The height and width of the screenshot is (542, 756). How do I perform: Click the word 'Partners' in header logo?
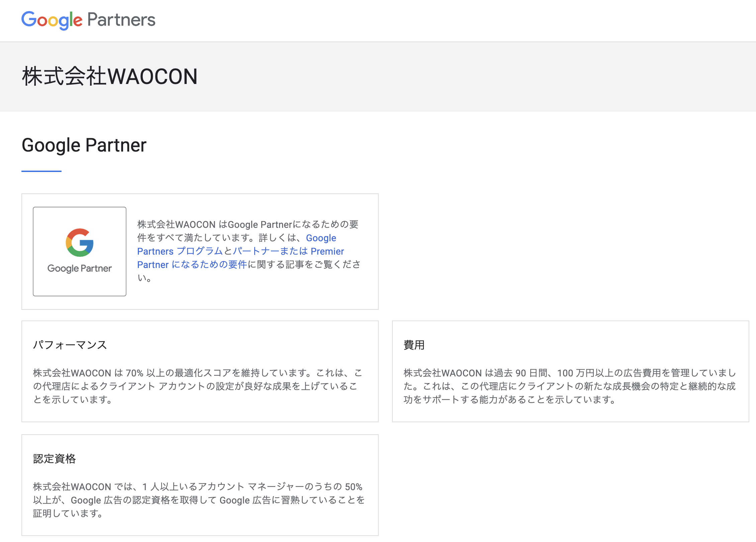pos(121,20)
